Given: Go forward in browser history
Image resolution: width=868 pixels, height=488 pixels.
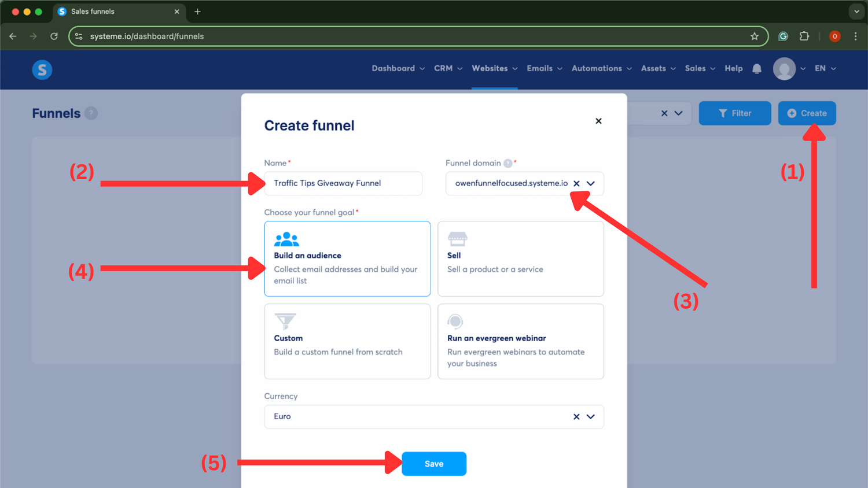Looking at the screenshot, I should 33,36.
